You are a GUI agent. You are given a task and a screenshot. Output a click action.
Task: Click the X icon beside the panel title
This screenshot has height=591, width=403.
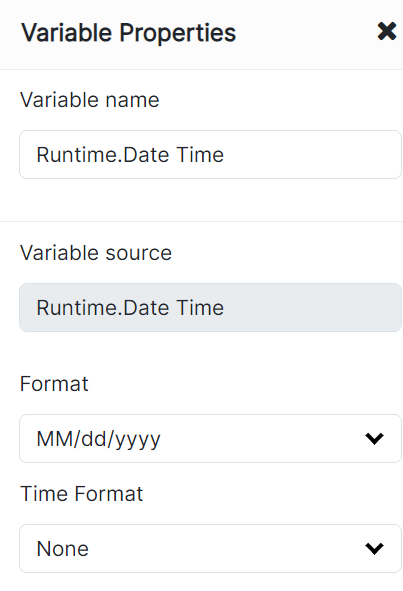pyautogui.click(x=387, y=31)
